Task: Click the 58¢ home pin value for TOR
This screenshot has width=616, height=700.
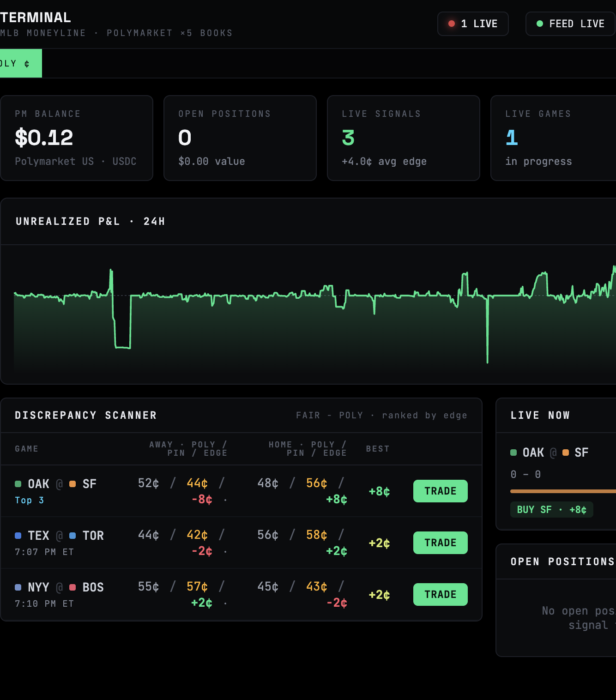Action: coord(317,535)
